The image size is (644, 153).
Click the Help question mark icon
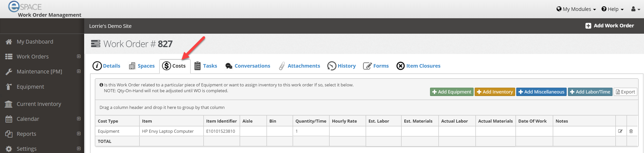[604, 9]
